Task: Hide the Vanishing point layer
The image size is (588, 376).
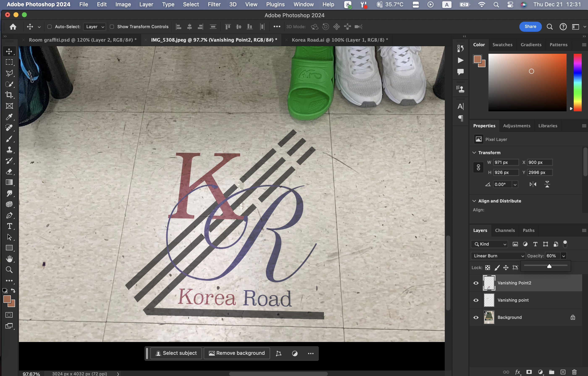Action: 476,300
